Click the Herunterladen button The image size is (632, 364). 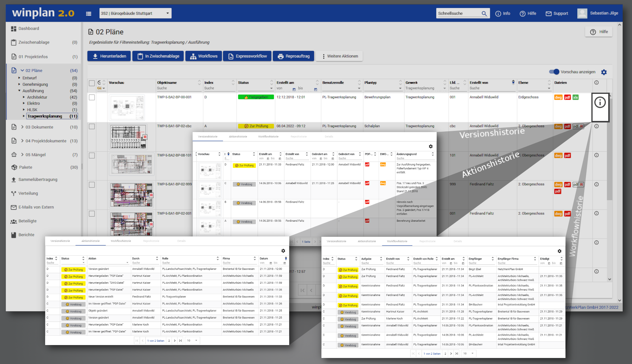tap(109, 56)
